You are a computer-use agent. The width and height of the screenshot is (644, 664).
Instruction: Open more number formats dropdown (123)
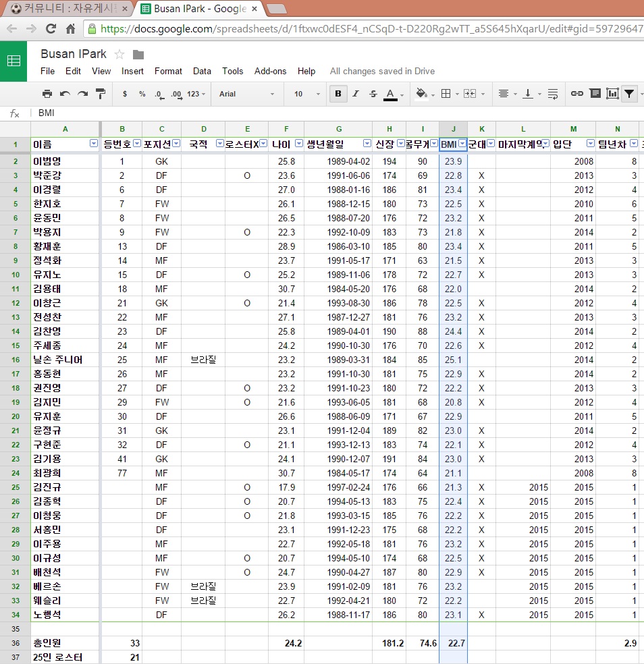196,94
